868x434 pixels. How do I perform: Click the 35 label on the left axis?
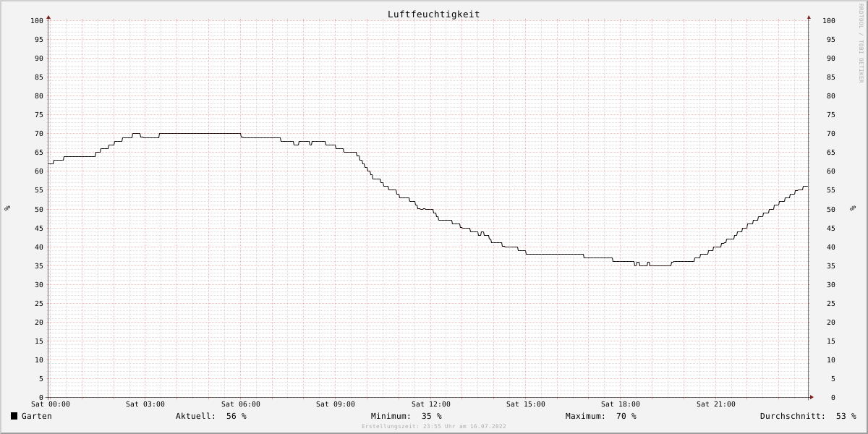click(39, 265)
